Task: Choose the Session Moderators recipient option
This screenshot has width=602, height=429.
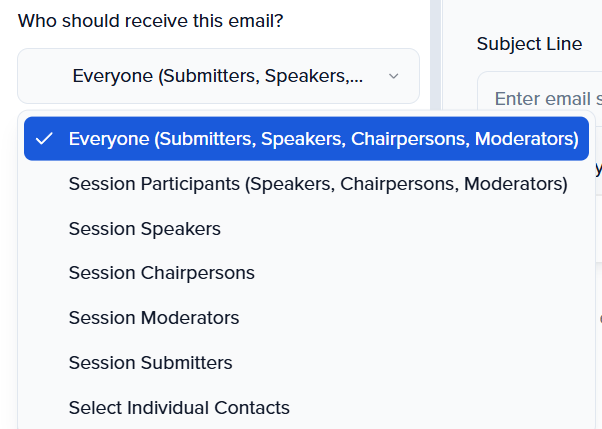Action: pyautogui.click(x=154, y=318)
